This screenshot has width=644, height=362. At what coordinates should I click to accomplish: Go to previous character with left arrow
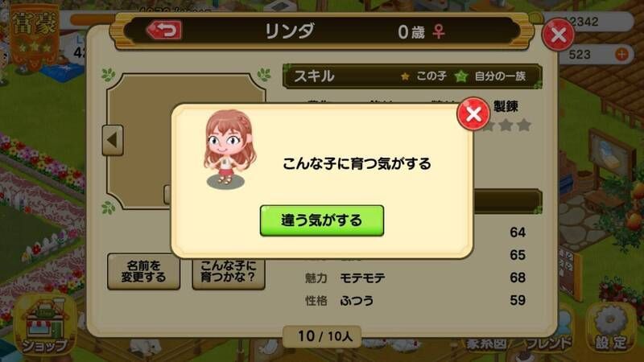pos(113,140)
